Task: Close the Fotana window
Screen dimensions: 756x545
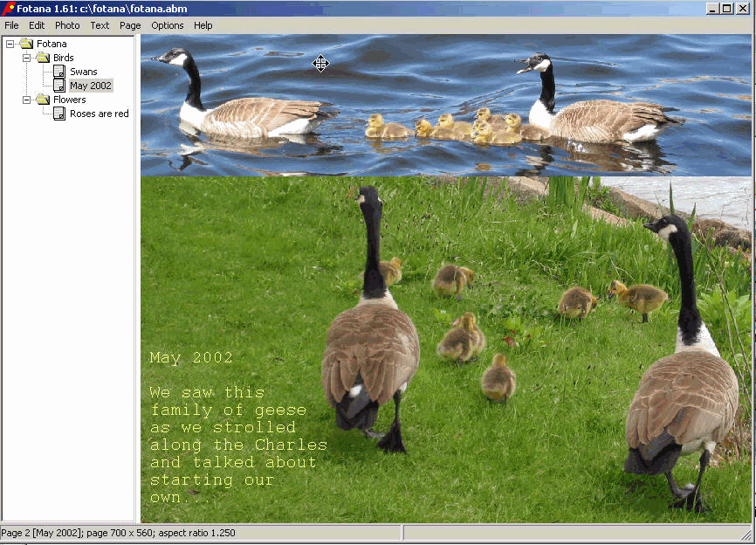Action: [x=743, y=9]
